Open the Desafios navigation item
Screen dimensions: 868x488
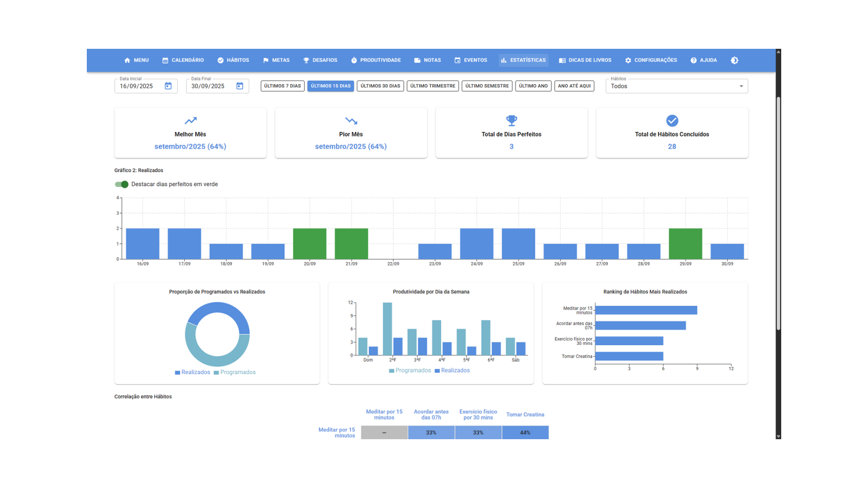(x=320, y=60)
